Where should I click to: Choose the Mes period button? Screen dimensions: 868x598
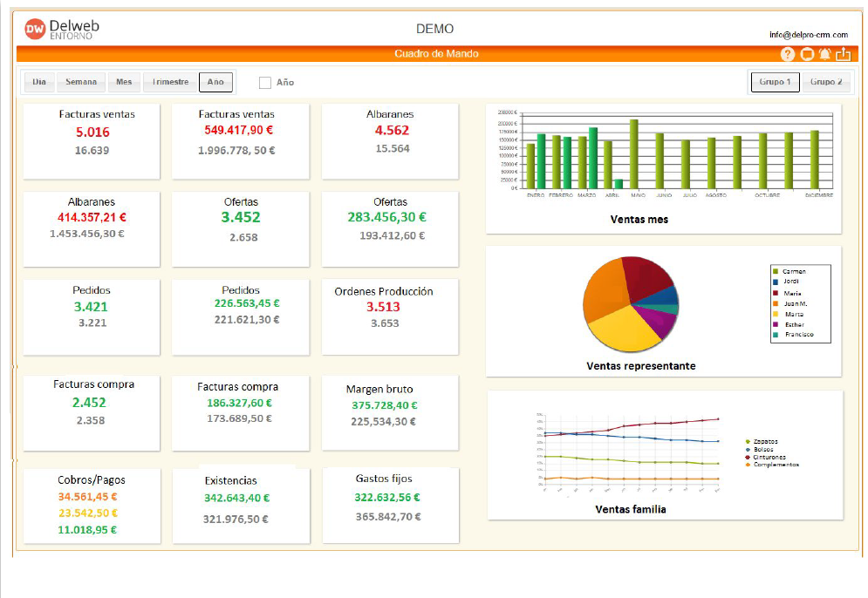coord(125,82)
